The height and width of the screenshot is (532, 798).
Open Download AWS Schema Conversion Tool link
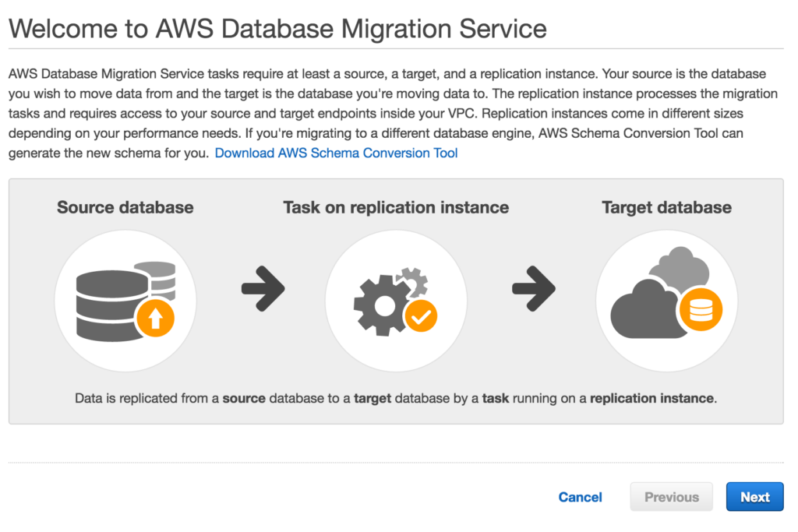pos(336,153)
